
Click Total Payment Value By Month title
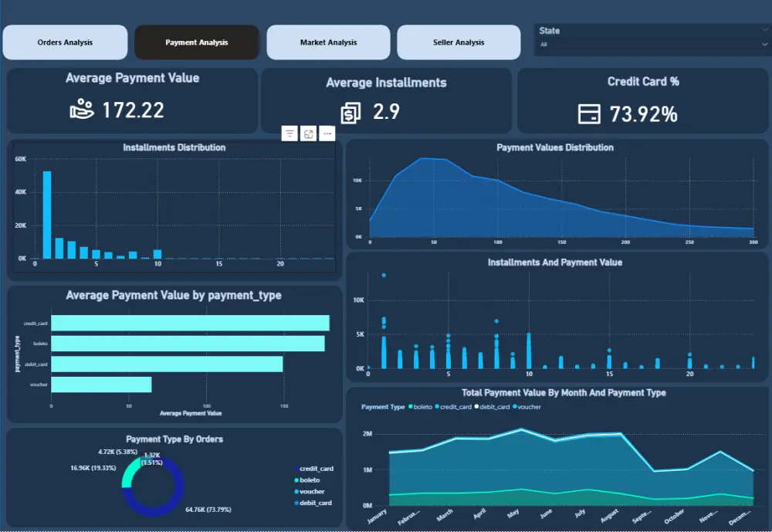pyautogui.click(x=564, y=392)
